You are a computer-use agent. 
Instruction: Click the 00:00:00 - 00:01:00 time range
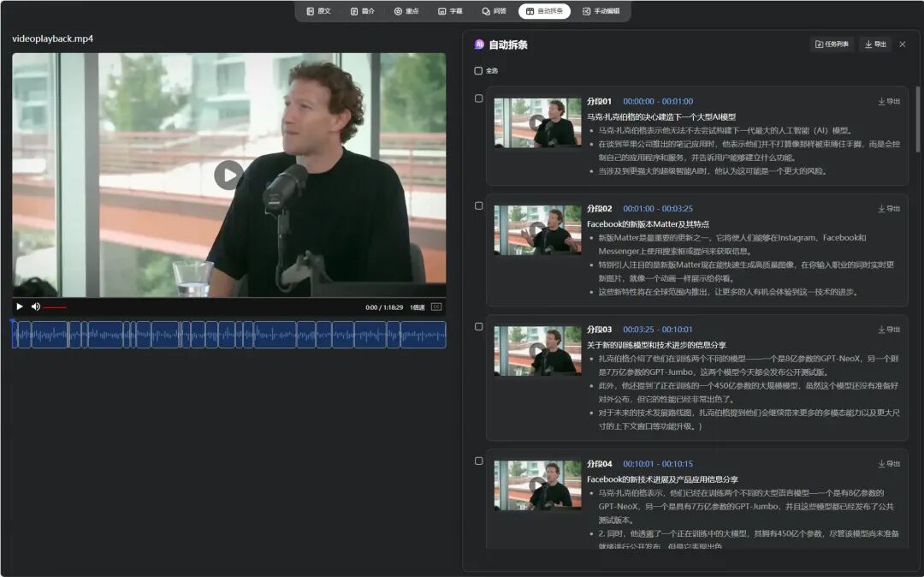[x=658, y=101]
